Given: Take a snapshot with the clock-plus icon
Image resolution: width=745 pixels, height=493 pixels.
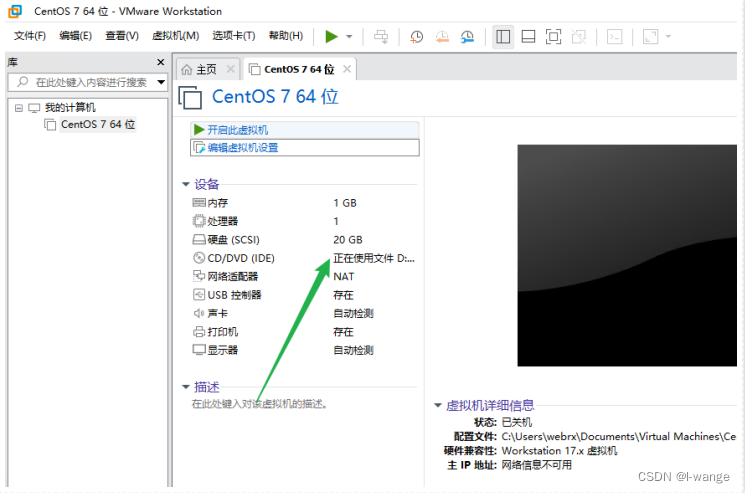Looking at the screenshot, I should [417, 37].
